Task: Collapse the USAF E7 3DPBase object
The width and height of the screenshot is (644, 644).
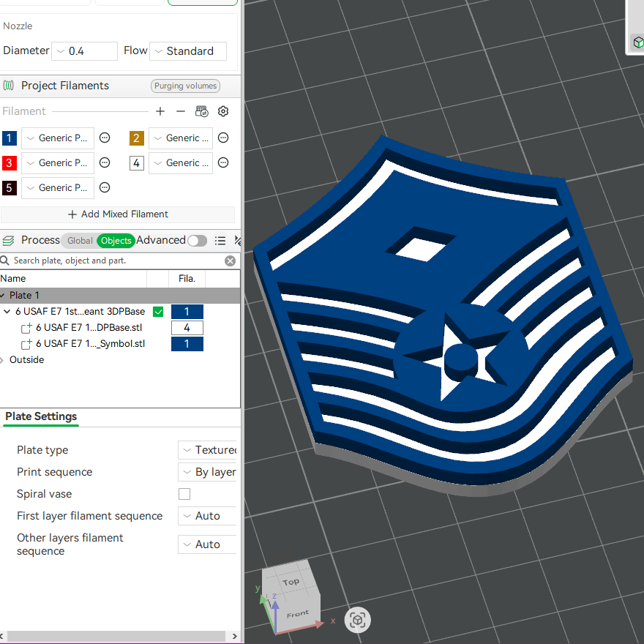Action: pyautogui.click(x=7, y=312)
